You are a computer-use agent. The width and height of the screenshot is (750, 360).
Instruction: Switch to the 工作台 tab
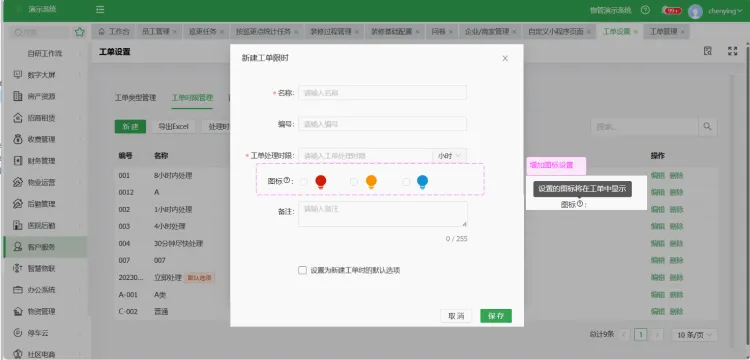pyautogui.click(x=114, y=32)
